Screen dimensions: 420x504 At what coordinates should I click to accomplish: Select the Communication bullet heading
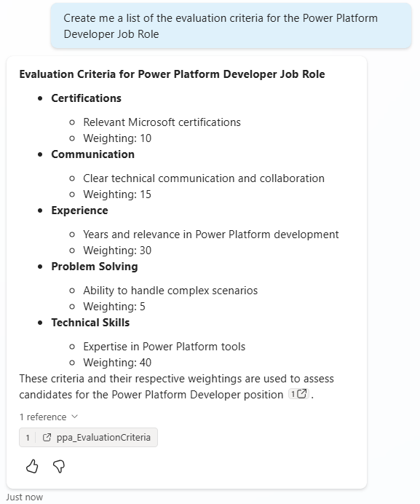[x=92, y=154]
